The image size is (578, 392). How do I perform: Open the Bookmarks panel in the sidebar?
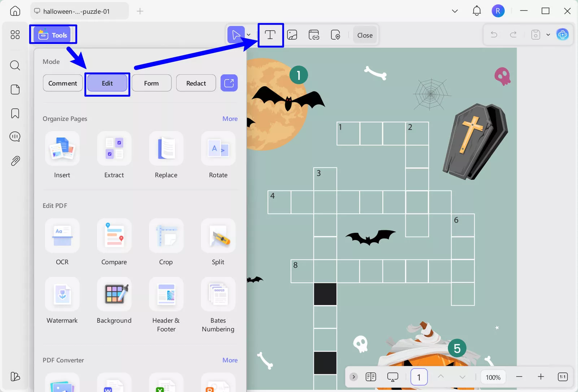15,113
